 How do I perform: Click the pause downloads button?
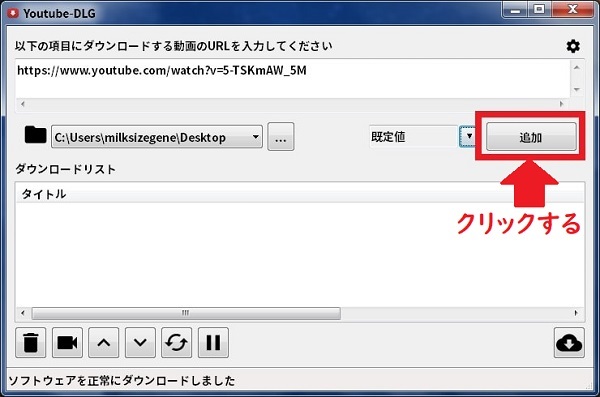(213, 342)
